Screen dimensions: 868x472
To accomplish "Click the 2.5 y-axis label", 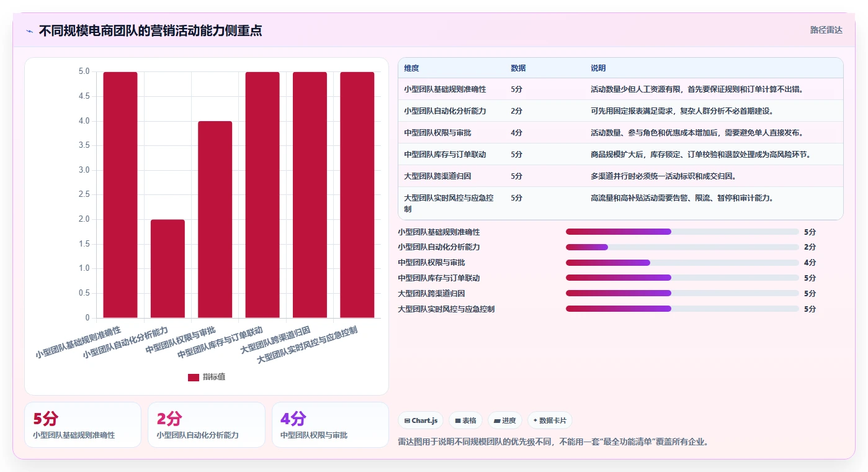I will pos(84,195).
